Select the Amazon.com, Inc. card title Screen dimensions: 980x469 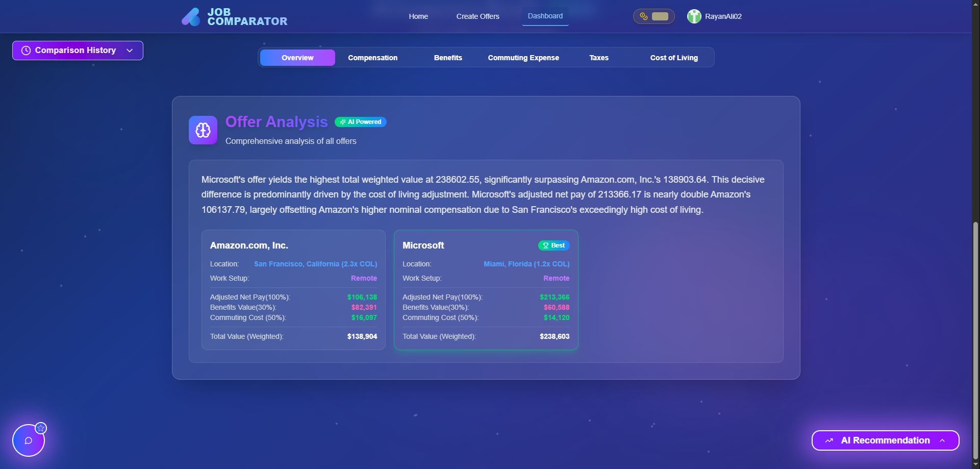click(249, 245)
